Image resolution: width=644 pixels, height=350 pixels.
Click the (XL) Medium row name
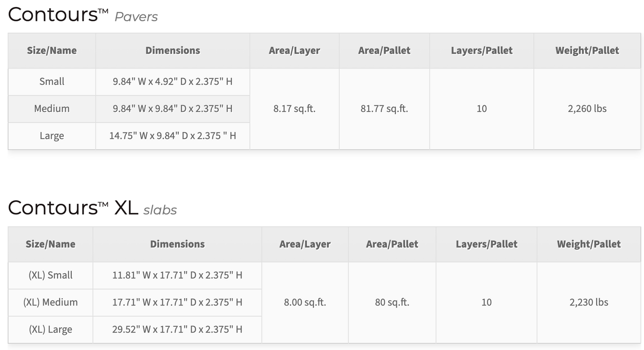point(50,302)
